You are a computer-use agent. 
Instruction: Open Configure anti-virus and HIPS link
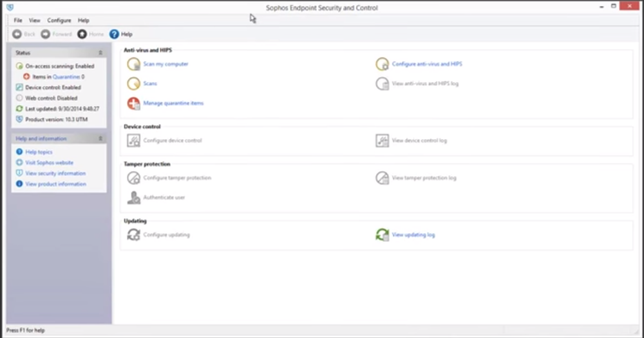(427, 64)
